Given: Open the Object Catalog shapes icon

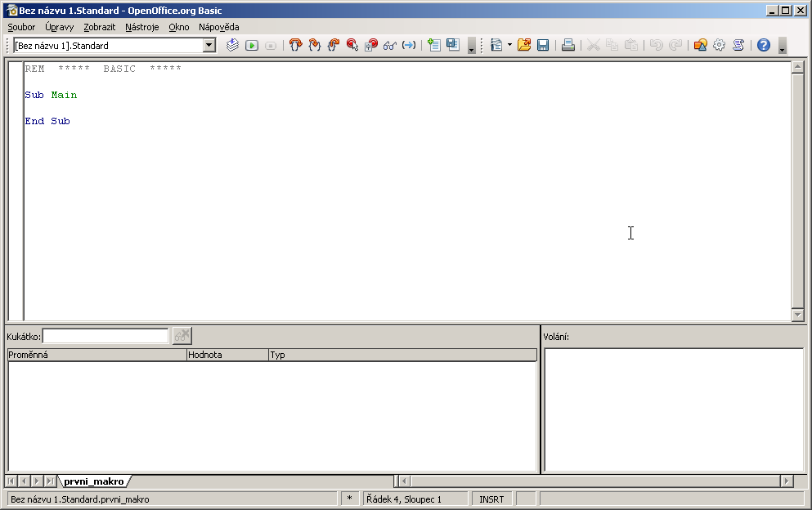Looking at the screenshot, I should coord(701,46).
